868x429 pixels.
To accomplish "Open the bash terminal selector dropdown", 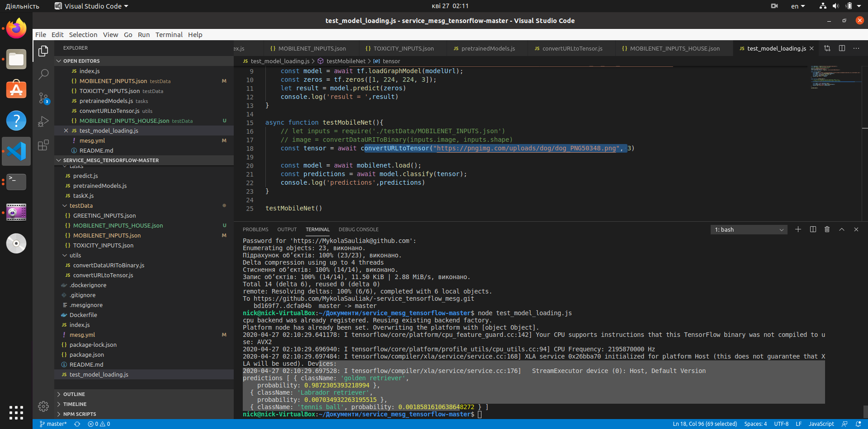I will click(x=749, y=230).
